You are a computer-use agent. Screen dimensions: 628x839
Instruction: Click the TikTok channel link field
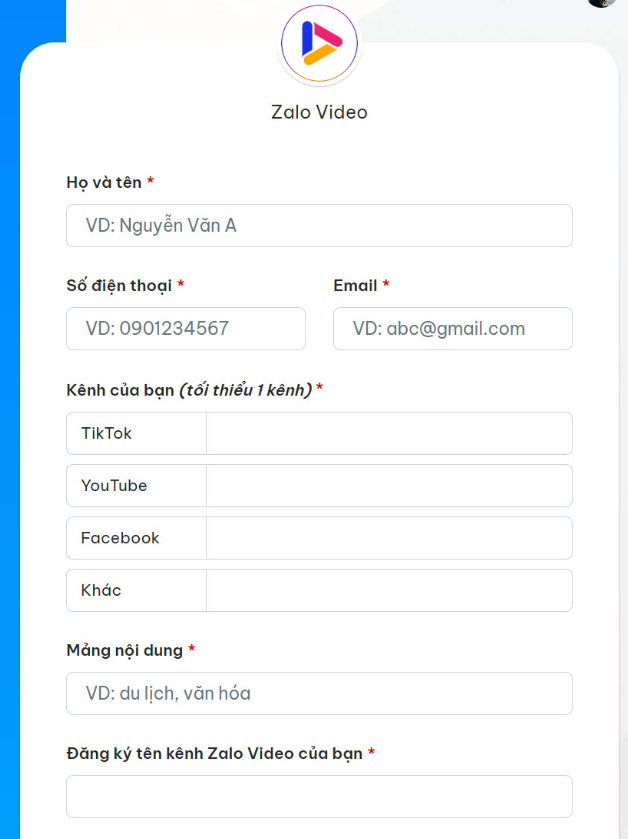point(389,433)
